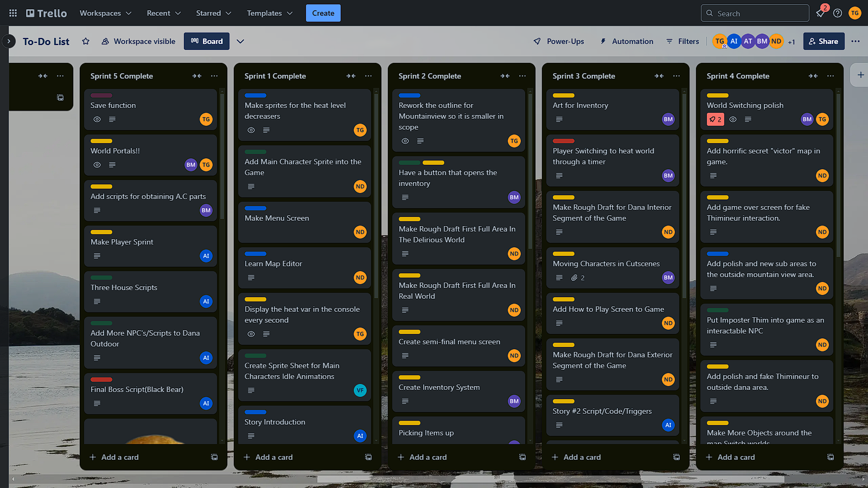Image resolution: width=868 pixels, height=488 pixels.
Task: Toggle watch eye on World Portals card
Action: [97, 165]
